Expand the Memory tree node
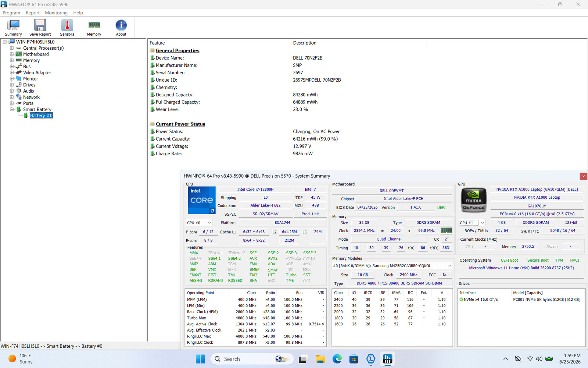Image resolution: width=588 pixels, height=368 pixels. point(12,60)
